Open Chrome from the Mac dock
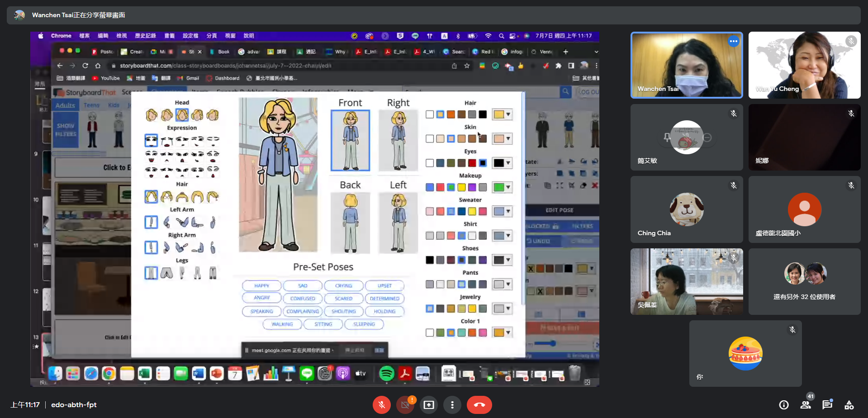The width and height of the screenshot is (868, 418). pyautogui.click(x=109, y=373)
